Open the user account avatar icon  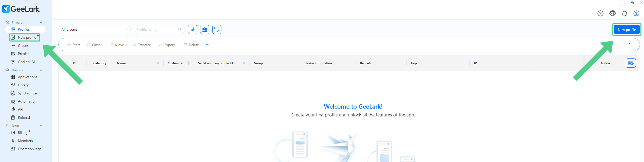click(636, 13)
